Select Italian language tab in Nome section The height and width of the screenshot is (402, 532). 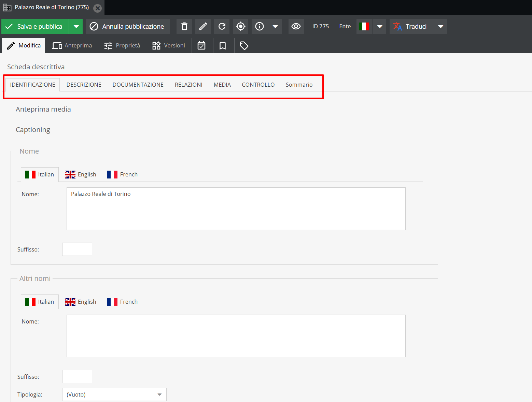[x=40, y=174]
